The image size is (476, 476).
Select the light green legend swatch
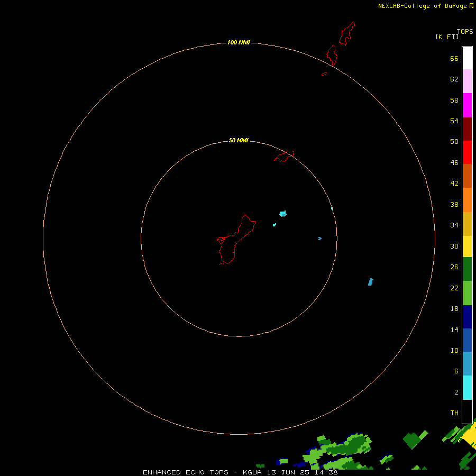(467, 293)
